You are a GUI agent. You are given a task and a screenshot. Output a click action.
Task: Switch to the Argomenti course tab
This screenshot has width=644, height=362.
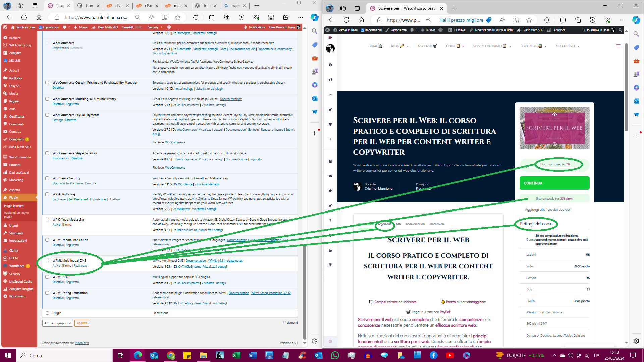pyautogui.click(x=384, y=224)
